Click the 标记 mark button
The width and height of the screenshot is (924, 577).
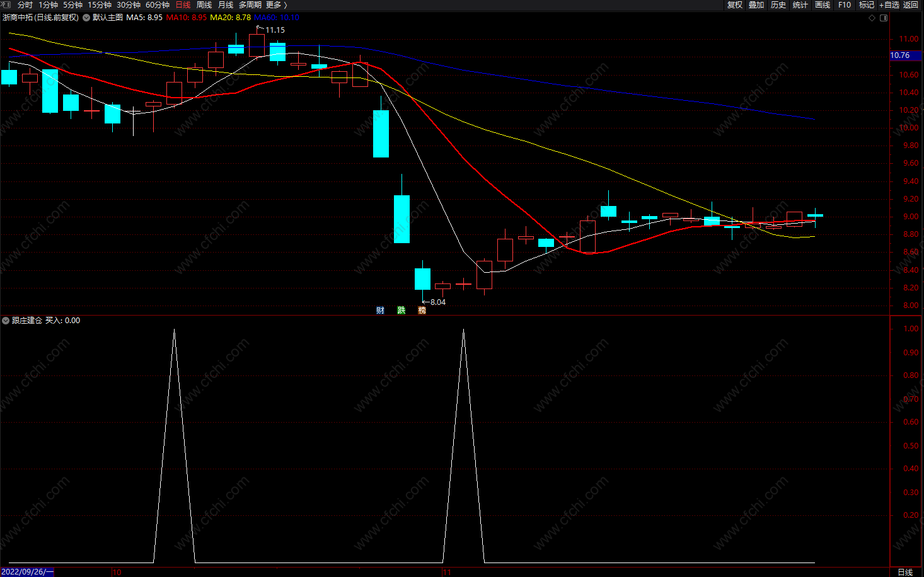867,4
